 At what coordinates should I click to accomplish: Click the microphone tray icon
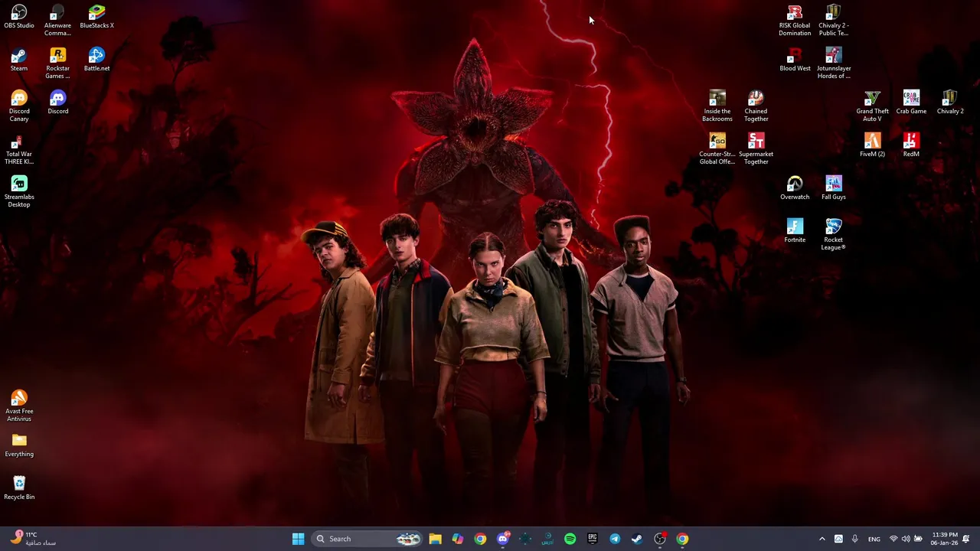[x=854, y=539]
